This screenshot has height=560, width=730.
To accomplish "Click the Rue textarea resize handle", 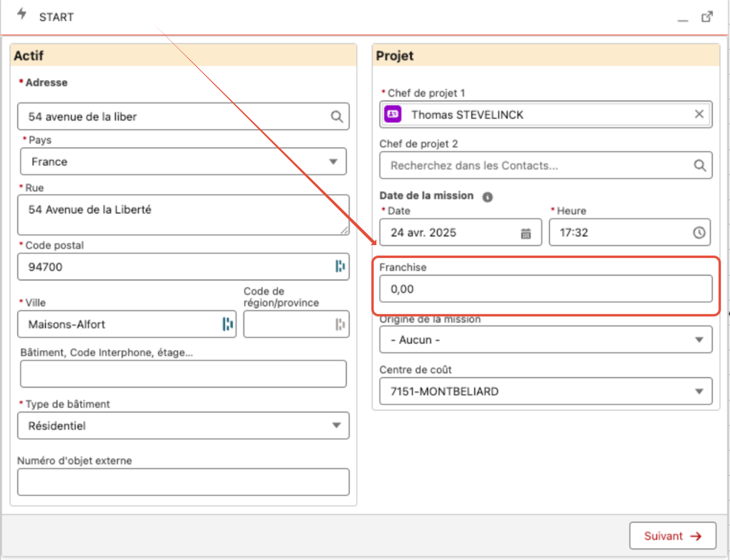I will [345, 230].
